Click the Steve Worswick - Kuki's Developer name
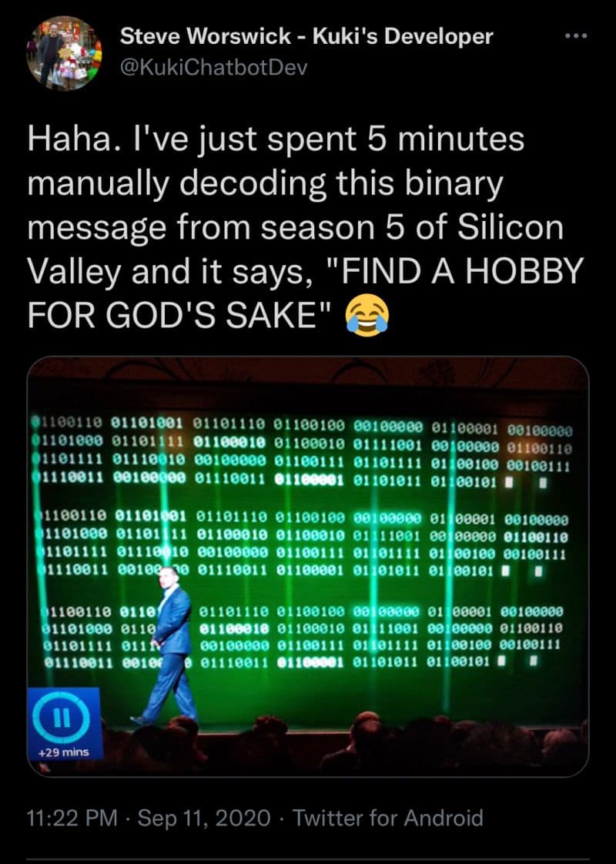 tap(306, 36)
